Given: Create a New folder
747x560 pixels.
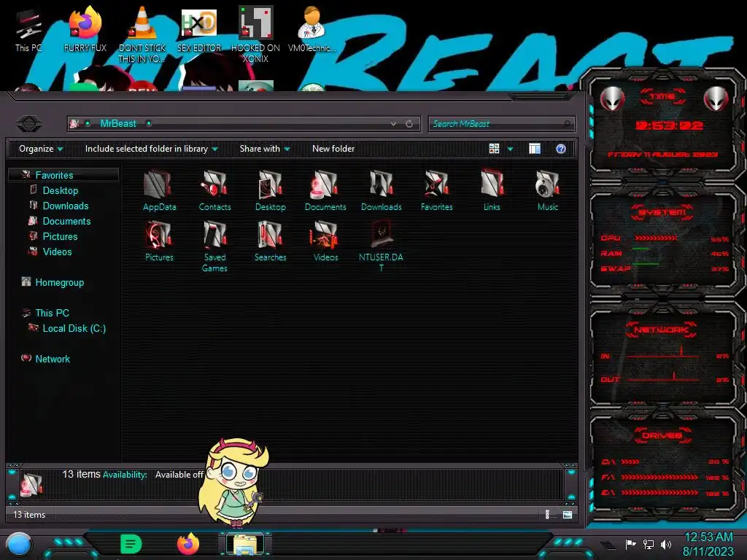Looking at the screenshot, I should coord(333,149).
